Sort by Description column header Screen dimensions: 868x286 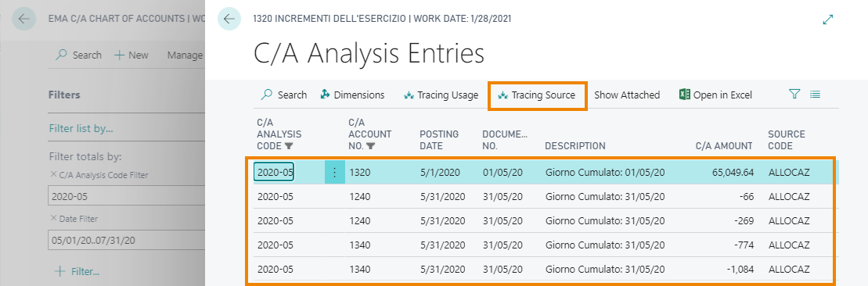[x=574, y=146]
